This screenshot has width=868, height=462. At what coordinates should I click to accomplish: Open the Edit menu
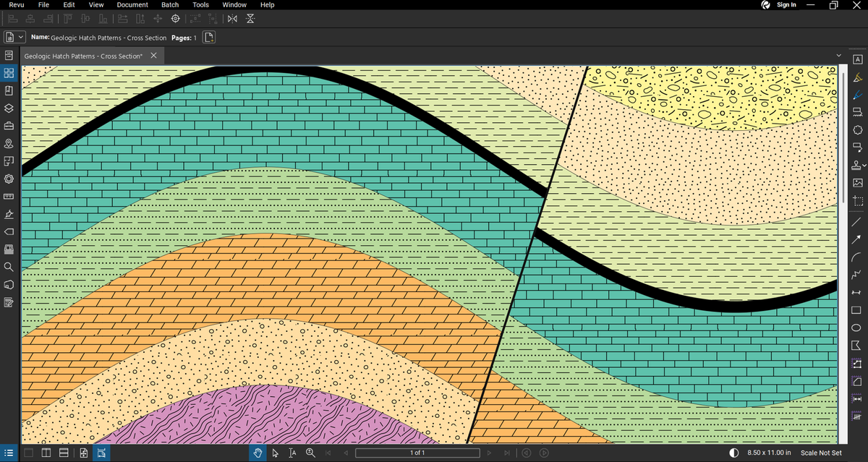tap(69, 5)
